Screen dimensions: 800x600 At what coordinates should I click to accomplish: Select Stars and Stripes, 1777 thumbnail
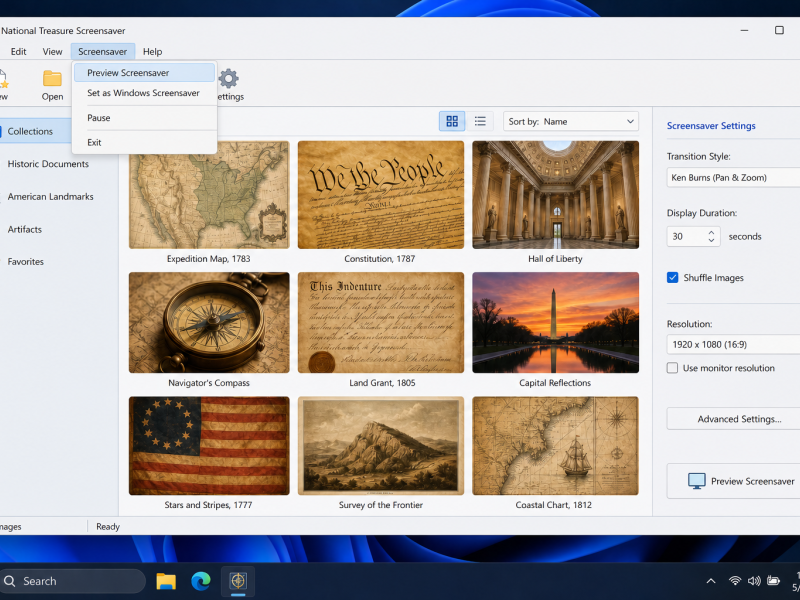[x=209, y=446]
